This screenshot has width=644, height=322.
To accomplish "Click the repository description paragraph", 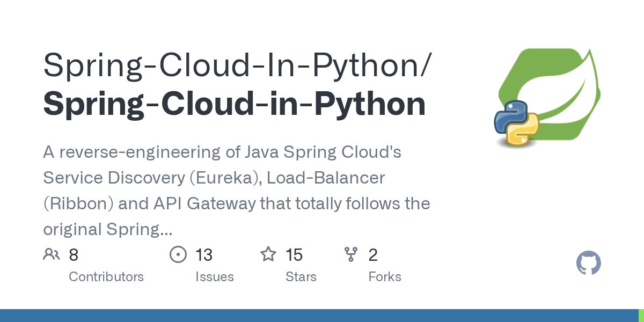I will click(x=237, y=191).
